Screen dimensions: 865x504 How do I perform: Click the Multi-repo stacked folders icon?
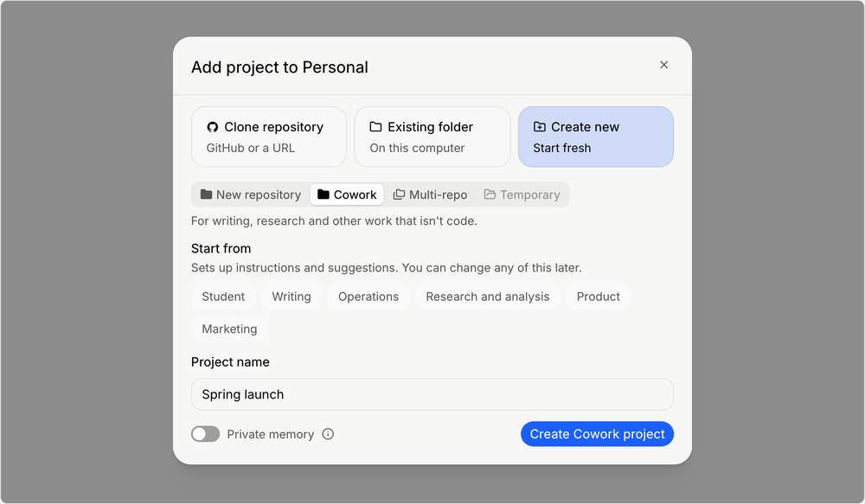399,195
